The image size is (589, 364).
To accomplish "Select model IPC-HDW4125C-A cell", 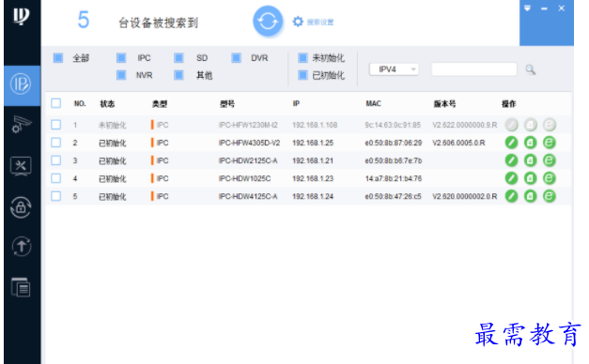I will click(248, 197).
